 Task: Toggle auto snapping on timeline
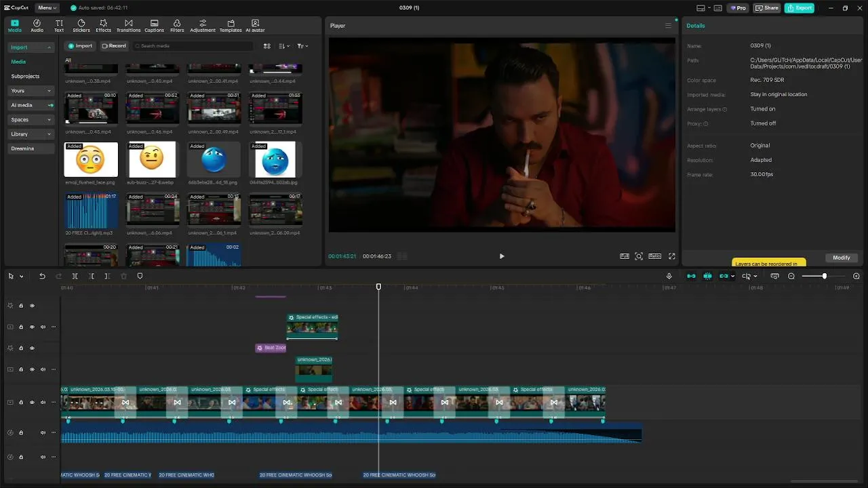pyautogui.click(x=707, y=276)
